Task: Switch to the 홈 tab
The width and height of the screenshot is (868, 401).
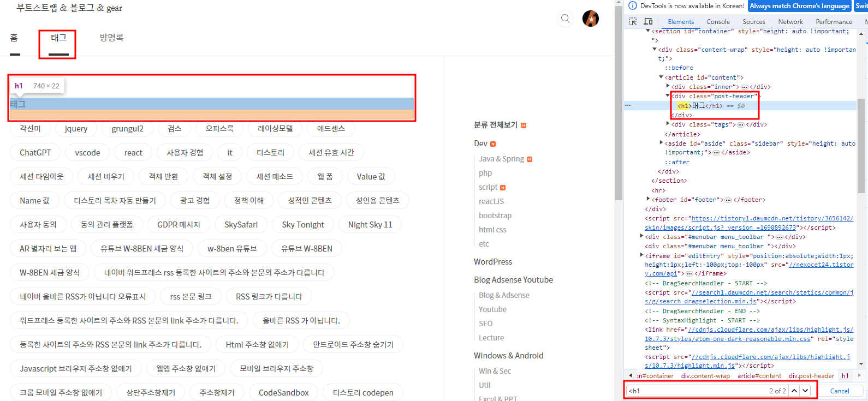Action: click(x=14, y=38)
